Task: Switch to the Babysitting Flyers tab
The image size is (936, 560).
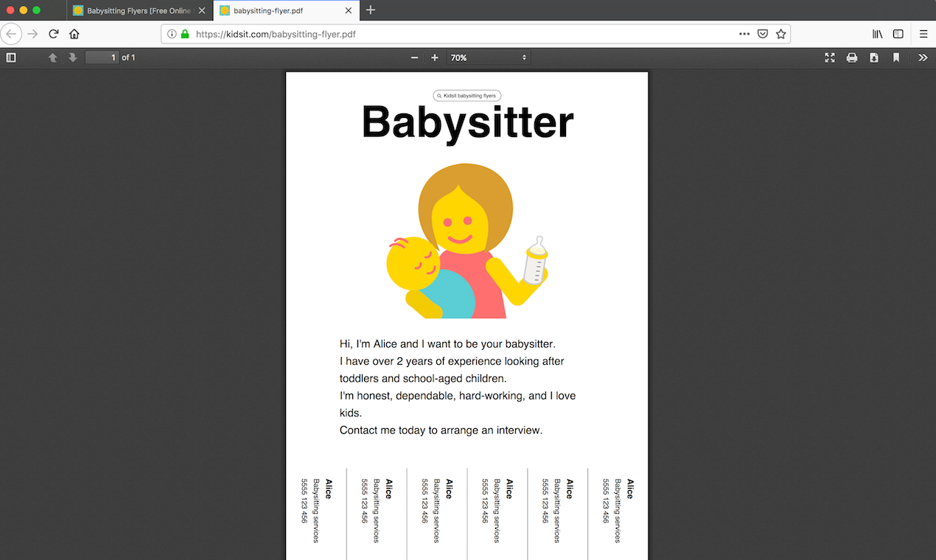Action: [136, 10]
